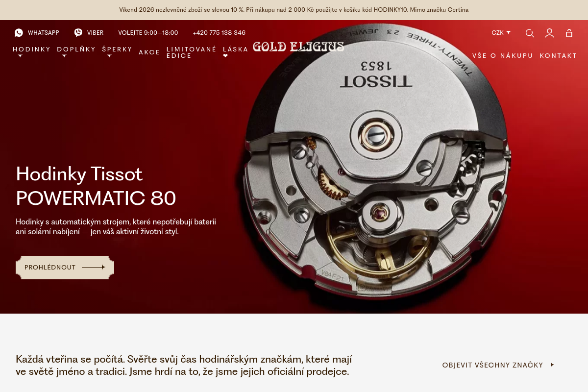
Task: Open WhatsApp text link
Action: tap(43, 33)
